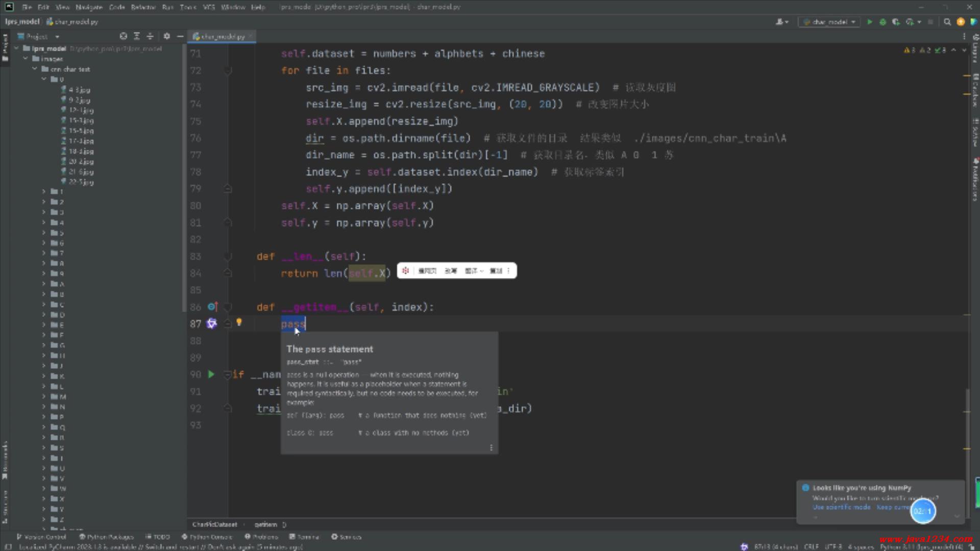Click the Use scientific mode link

click(841, 507)
